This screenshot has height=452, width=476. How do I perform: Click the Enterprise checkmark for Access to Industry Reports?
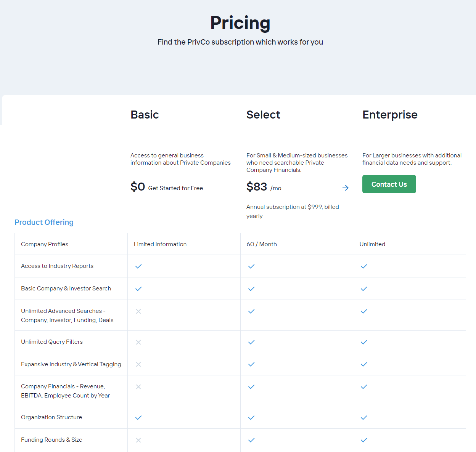364,266
